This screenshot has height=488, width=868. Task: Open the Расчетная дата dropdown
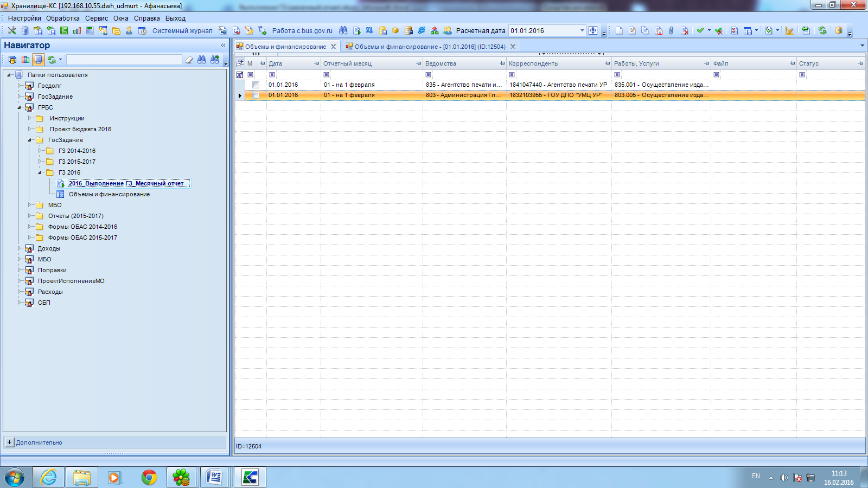582,31
